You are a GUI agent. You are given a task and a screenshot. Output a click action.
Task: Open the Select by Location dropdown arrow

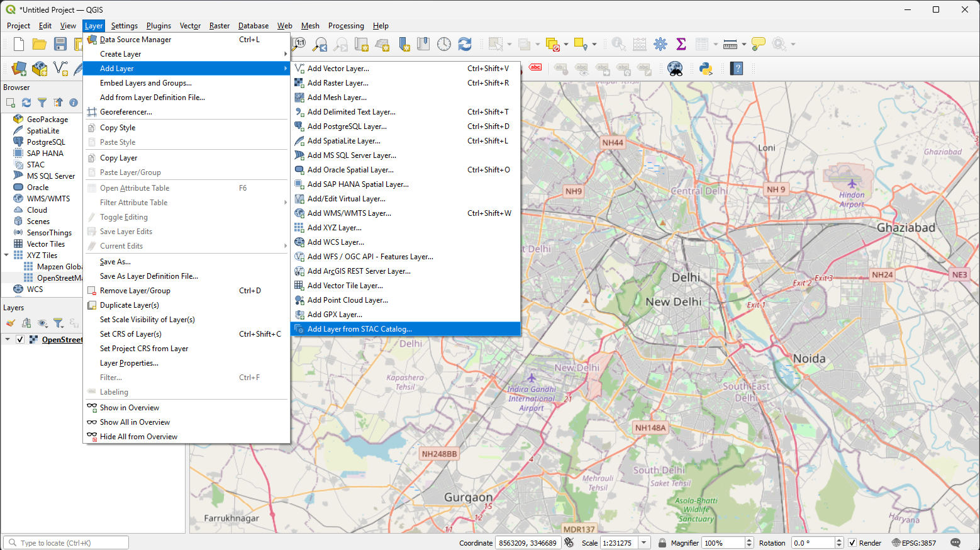tap(594, 44)
